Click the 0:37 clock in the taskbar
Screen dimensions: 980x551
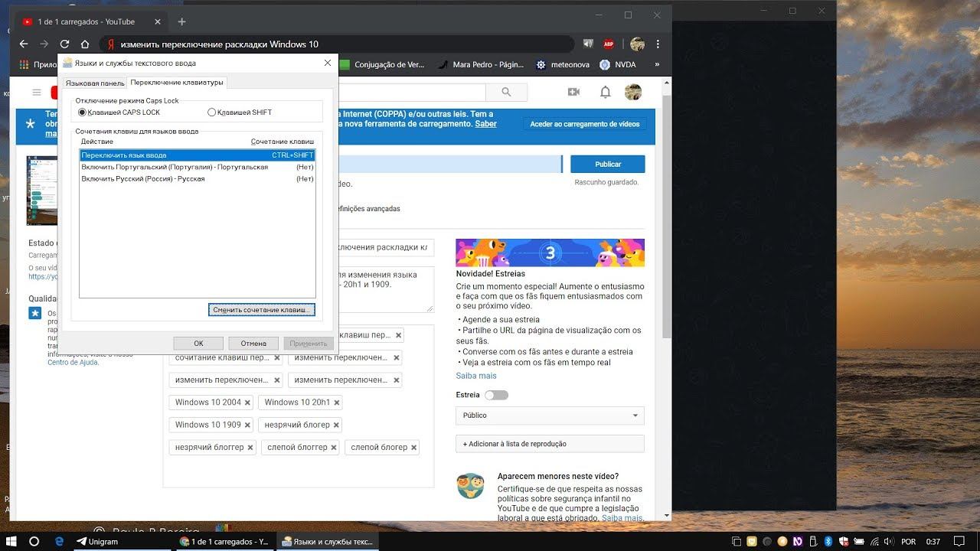pos(933,541)
